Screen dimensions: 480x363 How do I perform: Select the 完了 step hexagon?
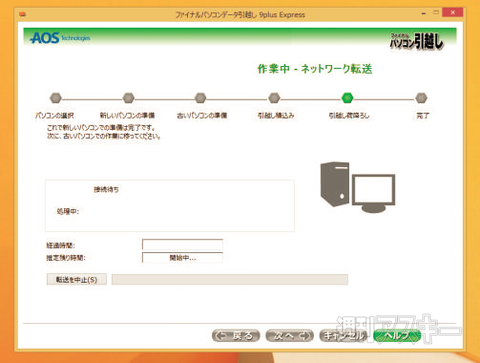[421, 98]
